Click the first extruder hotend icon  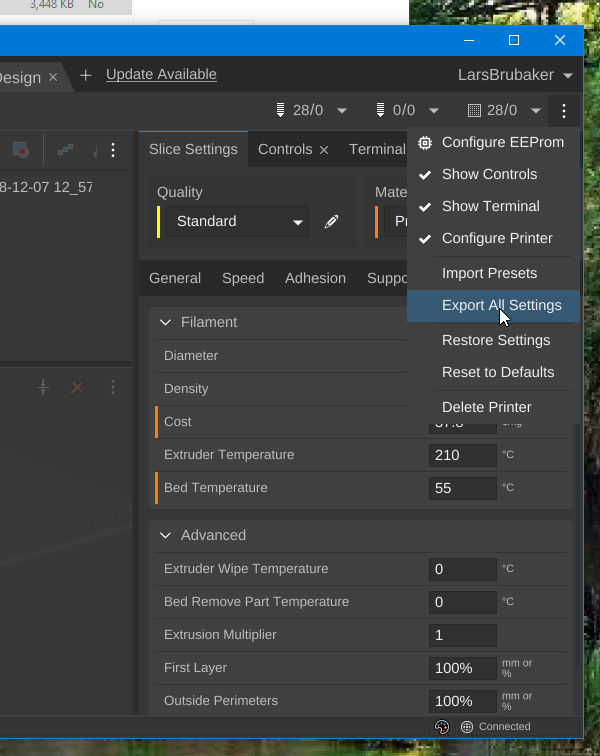pos(280,110)
